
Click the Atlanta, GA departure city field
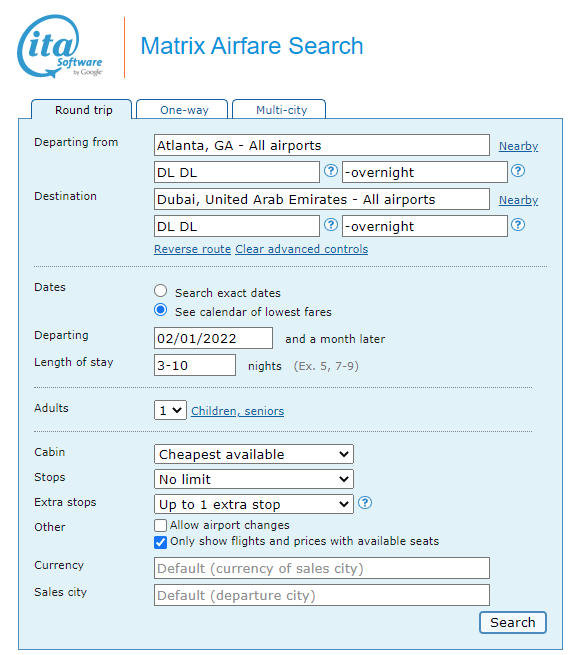[x=322, y=145]
